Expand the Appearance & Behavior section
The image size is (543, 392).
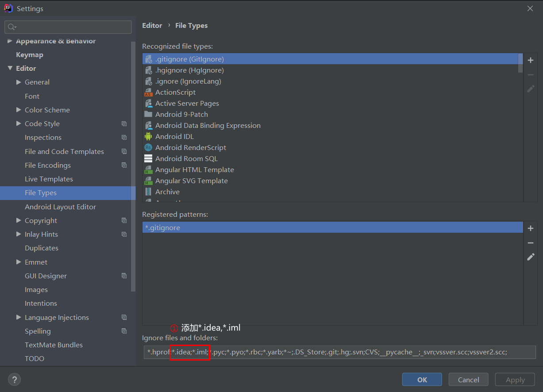coord(10,41)
